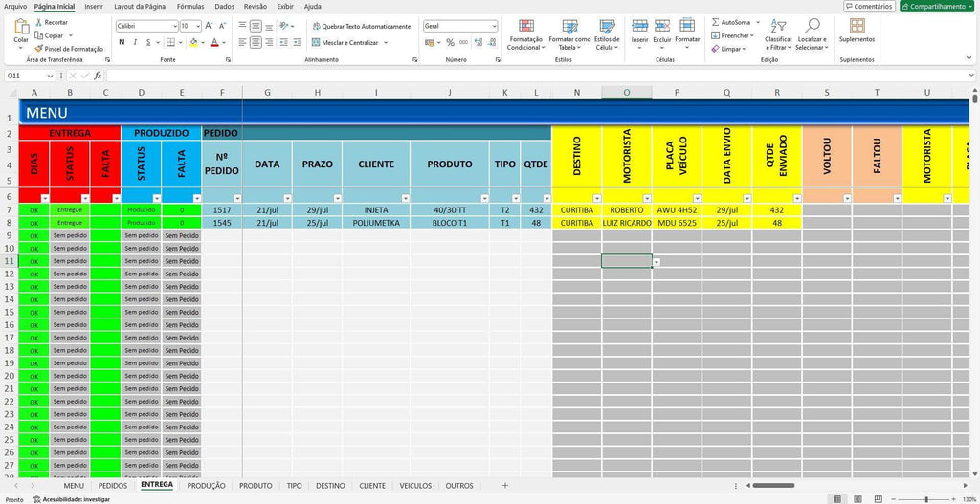Open the Geral number format dropdown

[x=494, y=27]
